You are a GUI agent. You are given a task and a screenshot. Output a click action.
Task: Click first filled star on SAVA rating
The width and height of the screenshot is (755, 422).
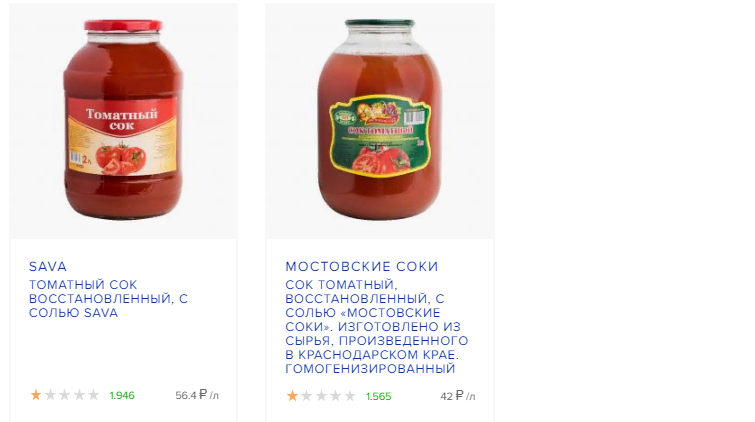(x=36, y=395)
